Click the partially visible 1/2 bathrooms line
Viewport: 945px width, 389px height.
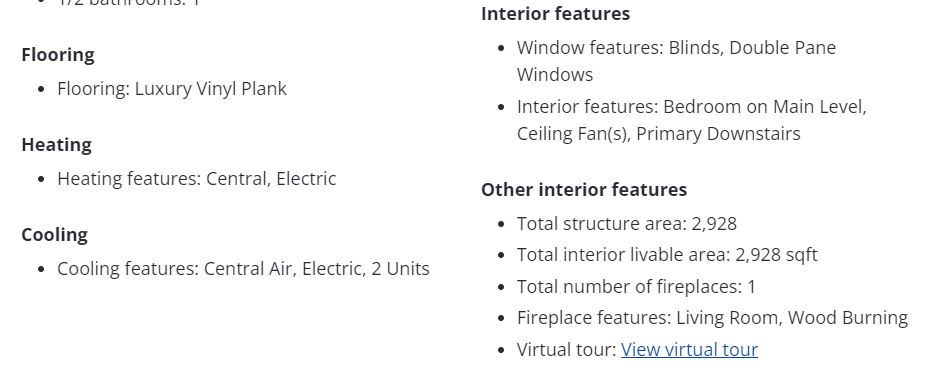tap(129, 3)
